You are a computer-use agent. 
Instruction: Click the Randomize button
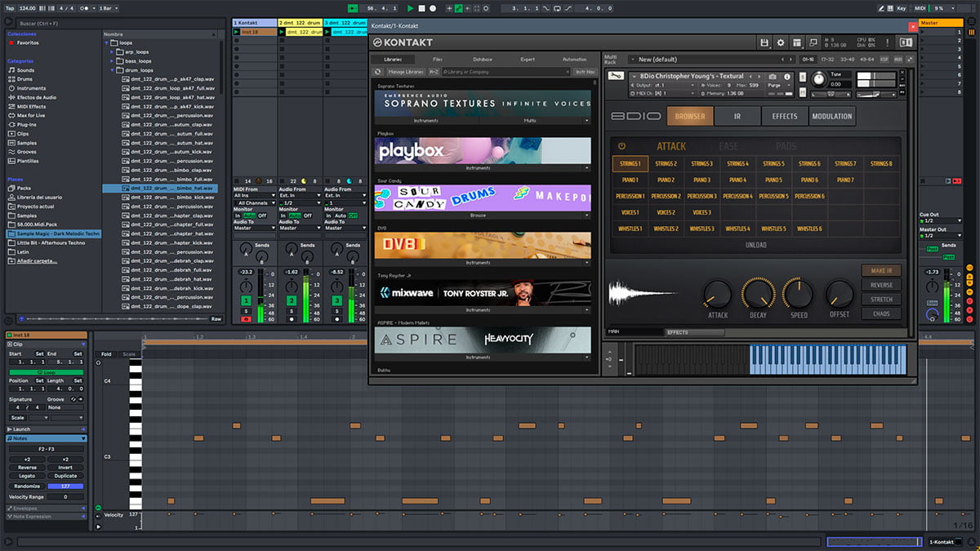click(27, 486)
